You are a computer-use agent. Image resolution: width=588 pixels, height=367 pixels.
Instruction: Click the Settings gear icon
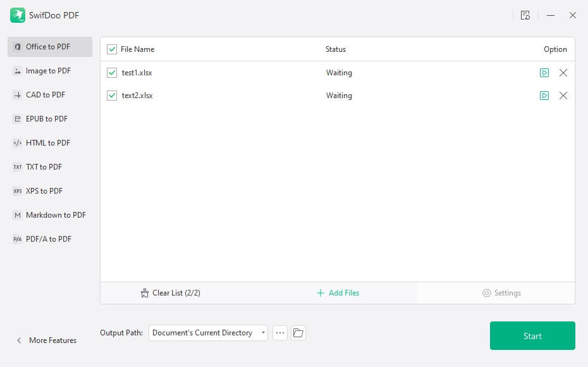(486, 293)
